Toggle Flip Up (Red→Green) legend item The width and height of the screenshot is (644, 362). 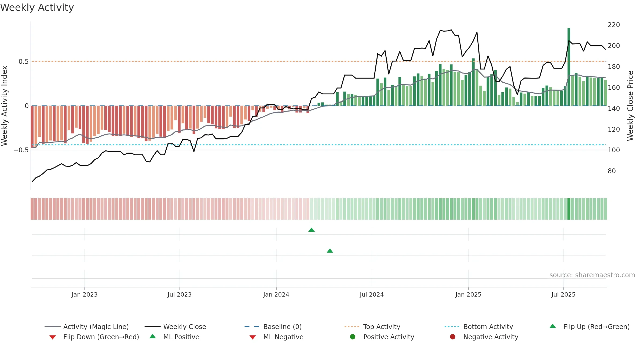(x=590, y=327)
